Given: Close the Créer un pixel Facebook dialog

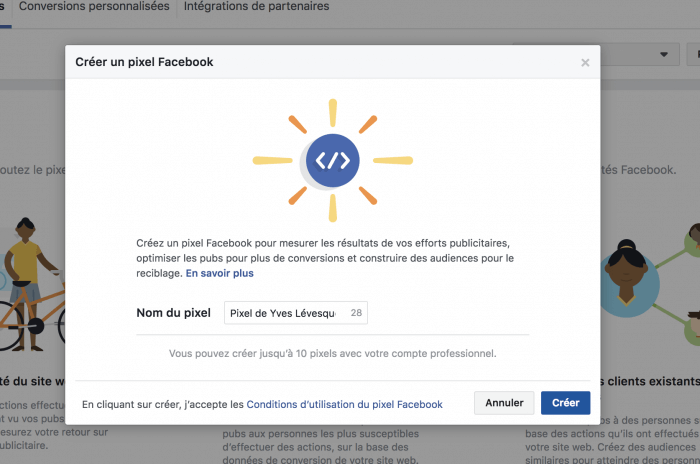Looking at the screenshot, I should pos(585,63).
